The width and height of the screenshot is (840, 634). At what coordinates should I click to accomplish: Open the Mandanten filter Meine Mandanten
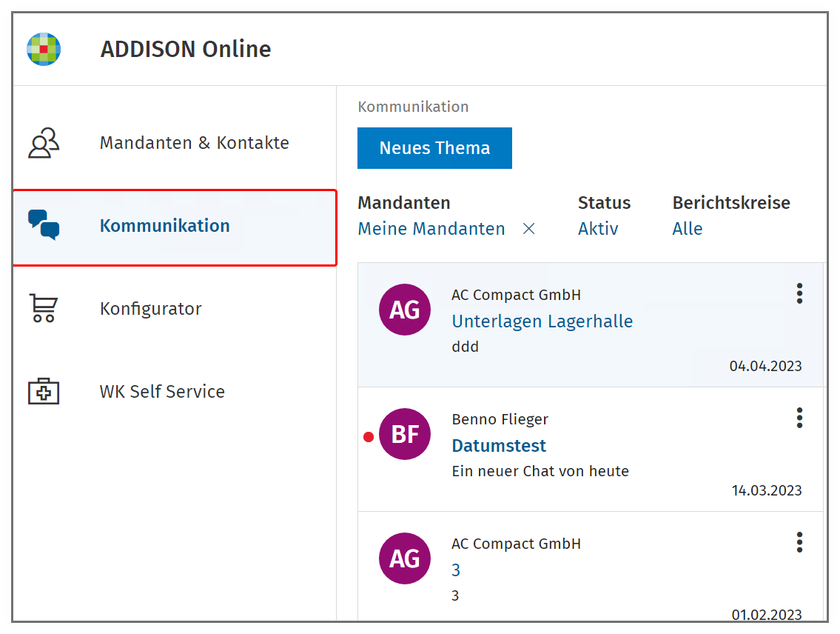point(431,229)
